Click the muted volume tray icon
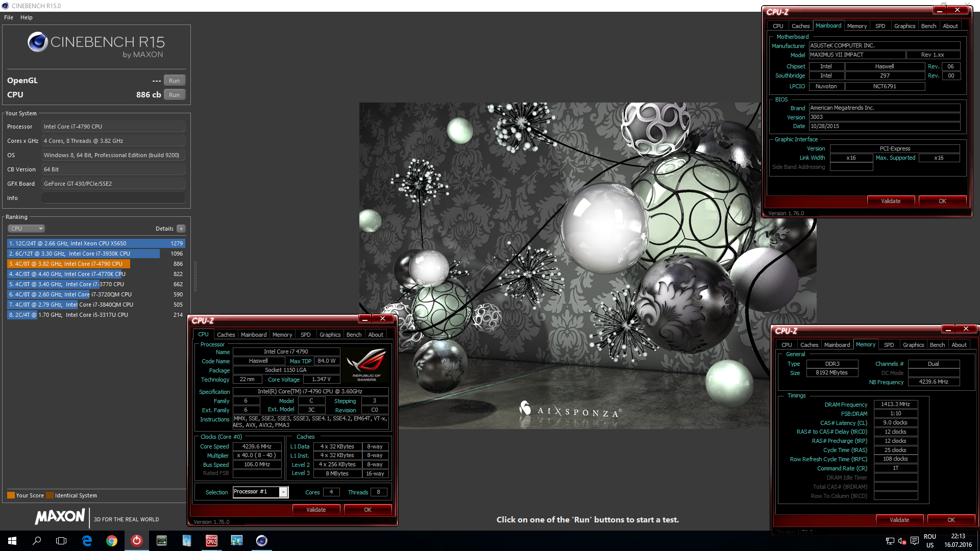980x551 pixels. click(x=902, y=541)
